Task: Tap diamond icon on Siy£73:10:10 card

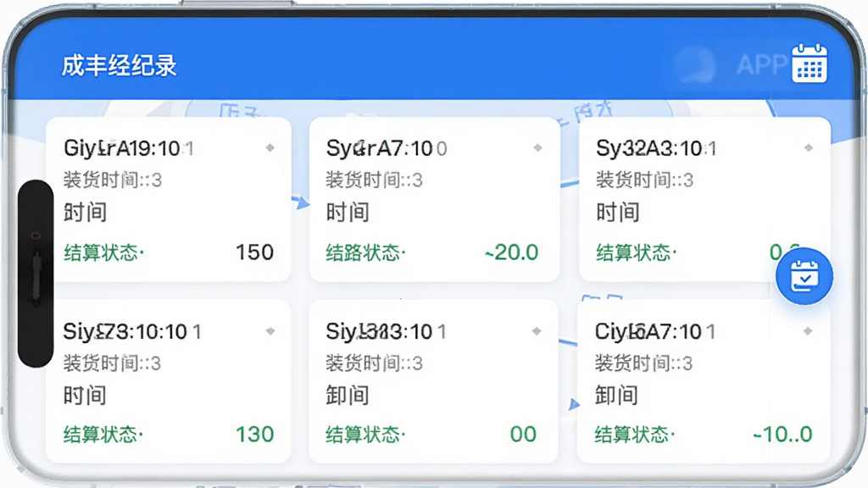Action: pyautogui.click(x=270, y=331)
